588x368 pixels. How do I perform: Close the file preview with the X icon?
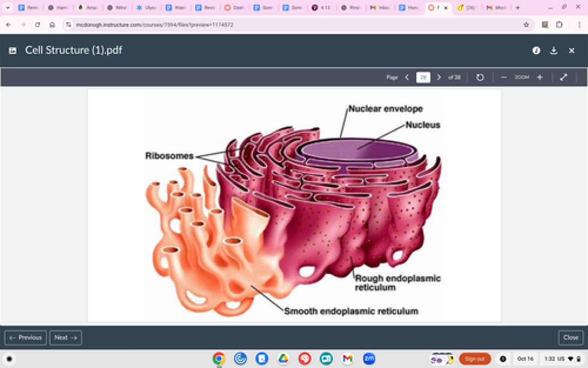[x=572, y=50]
